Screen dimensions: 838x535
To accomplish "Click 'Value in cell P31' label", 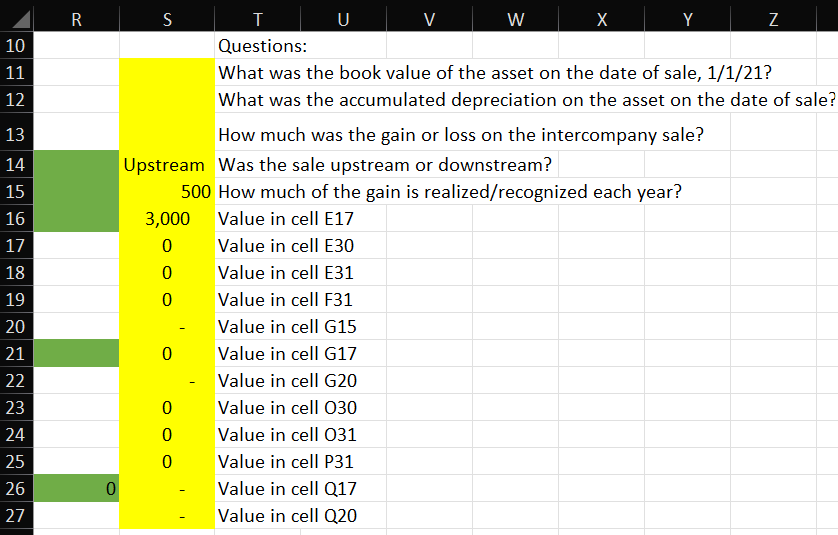I will pyautogui.click(x=286, y=462).
